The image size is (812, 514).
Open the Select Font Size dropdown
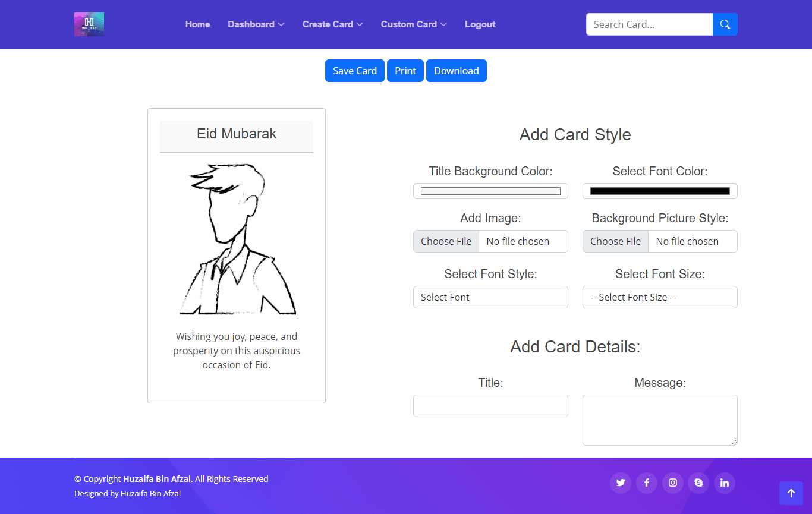pos(660,297)
